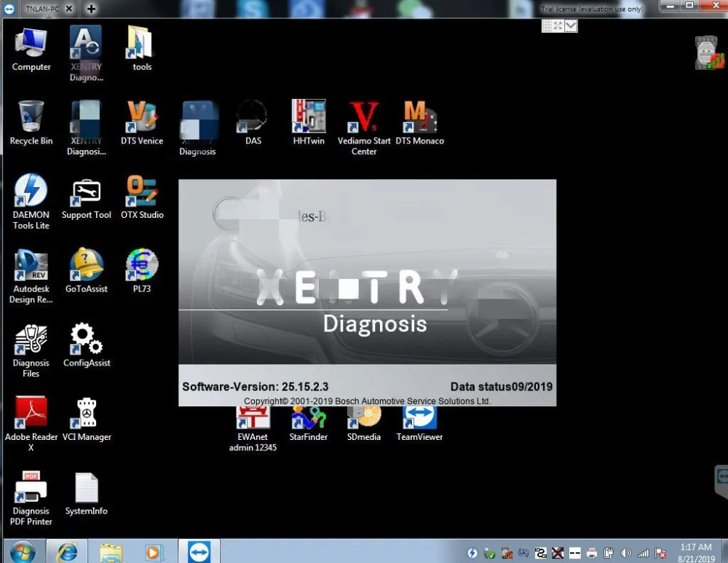Click the diagnostic device icon at top right

(x=708, y=53)
